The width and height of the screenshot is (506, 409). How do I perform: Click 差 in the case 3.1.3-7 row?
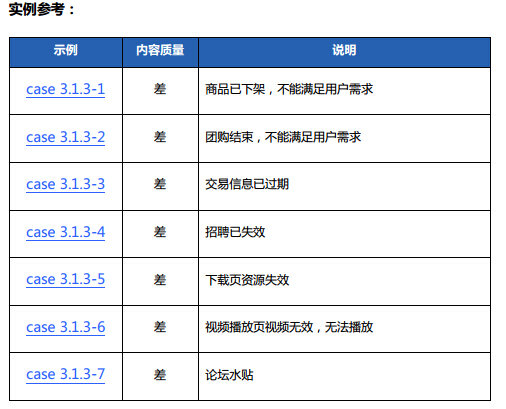click(x=160, y=375)
